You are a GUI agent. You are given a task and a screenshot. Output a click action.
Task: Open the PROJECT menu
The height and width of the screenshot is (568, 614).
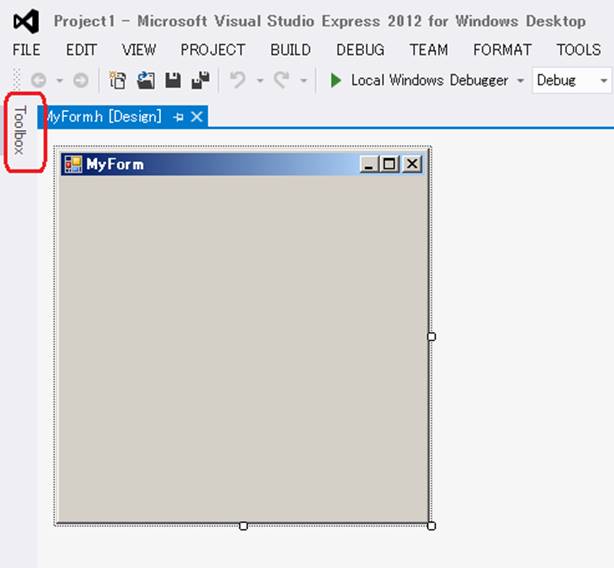coord(213,50)
